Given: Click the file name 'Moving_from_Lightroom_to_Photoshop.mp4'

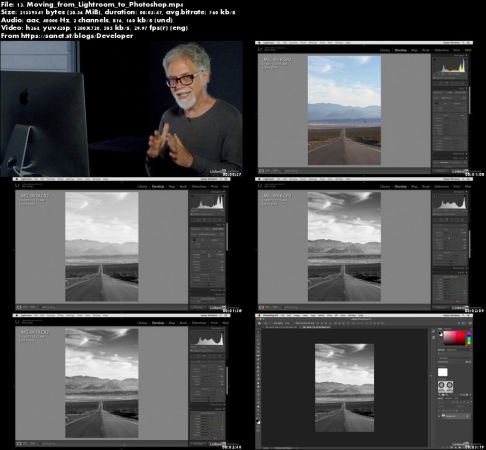Looking at the screenshot, I should click(105, 5).
